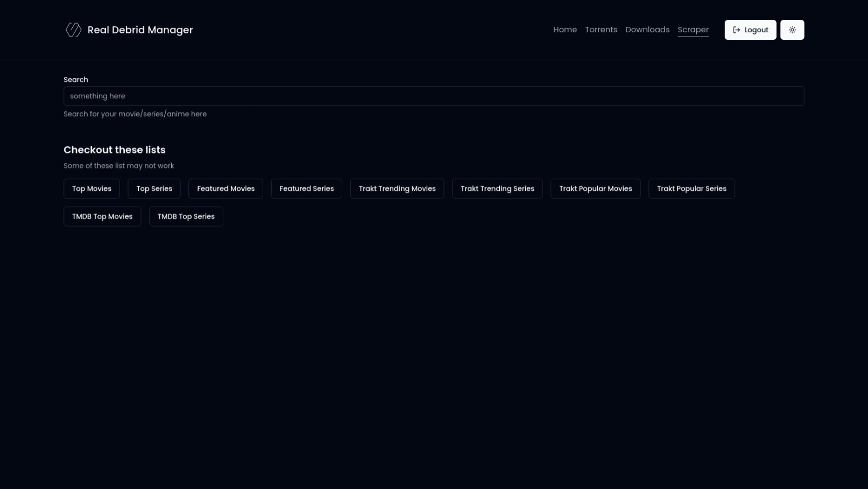The image size is (868, 489).
Task: Open the Top Series list
Action: (154, 188)
